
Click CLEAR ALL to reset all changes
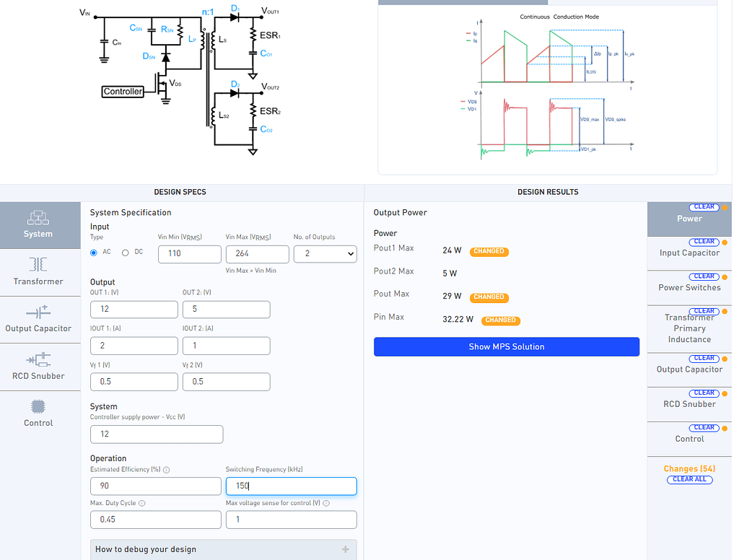tap(689, 479)
